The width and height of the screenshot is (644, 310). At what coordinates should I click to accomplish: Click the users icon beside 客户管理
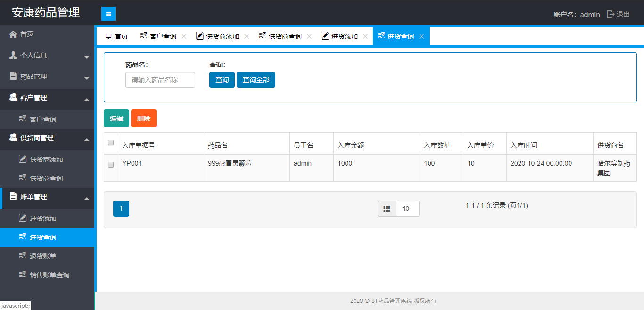coord(13,97)
